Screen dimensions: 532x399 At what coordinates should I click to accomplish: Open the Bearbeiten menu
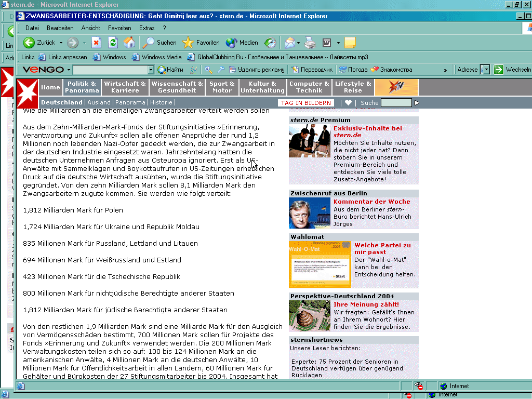point(60,28)
